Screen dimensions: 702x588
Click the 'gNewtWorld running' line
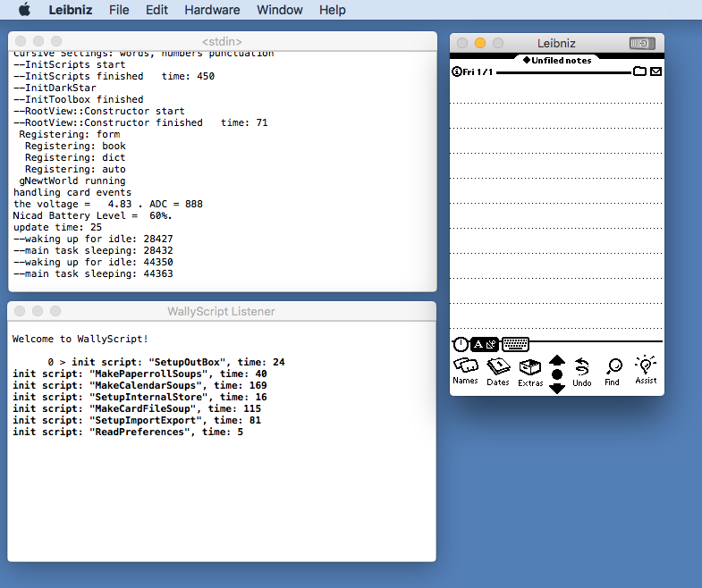[x=72, y=181]
